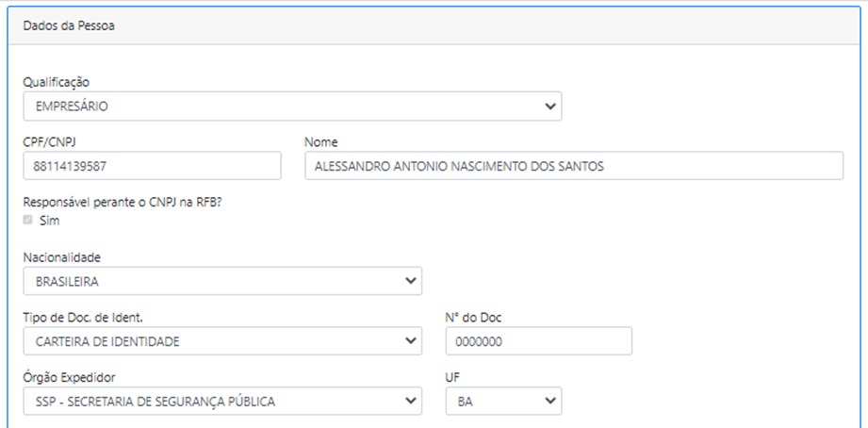Click the UF select's down-arrow icon
This screenshot has width=868, height=428.
(x=549, y=402)
